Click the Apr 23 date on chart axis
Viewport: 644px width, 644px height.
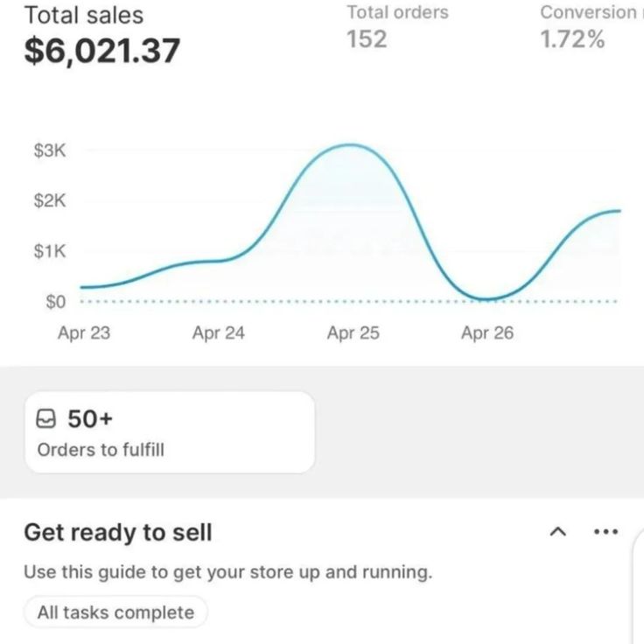pyautogui.click(x=84, y=333)
